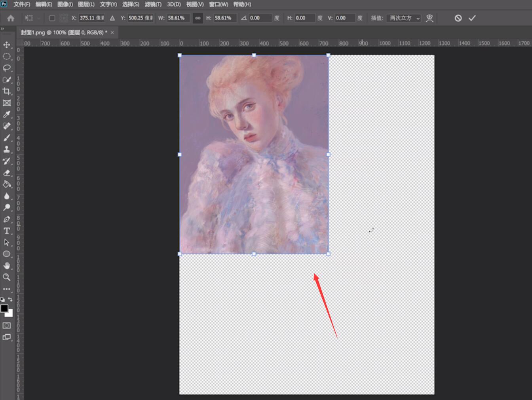
Task: Go to the Home screen
Action: pyautogui.click(x=11, y=18)
